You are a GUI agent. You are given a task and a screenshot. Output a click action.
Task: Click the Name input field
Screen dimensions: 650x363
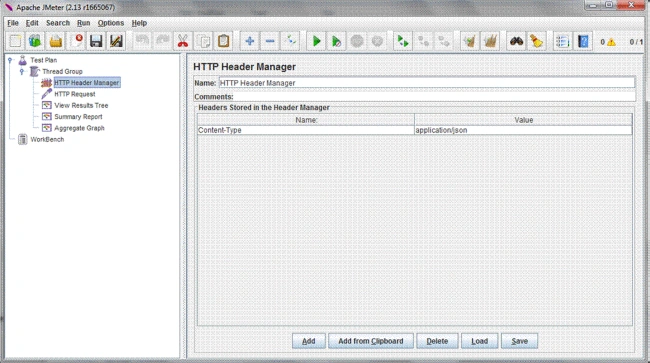pyautogui.click(x=427, y=83)
